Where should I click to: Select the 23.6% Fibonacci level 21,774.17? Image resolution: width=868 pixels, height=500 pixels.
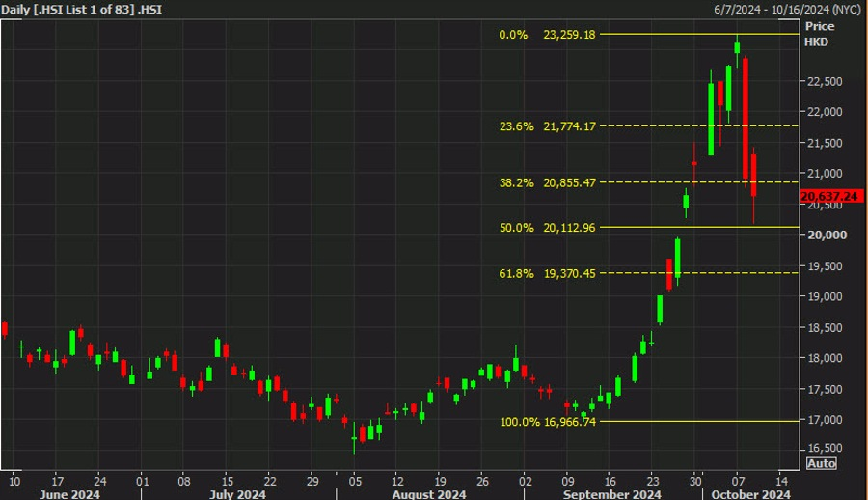point(547,126)
